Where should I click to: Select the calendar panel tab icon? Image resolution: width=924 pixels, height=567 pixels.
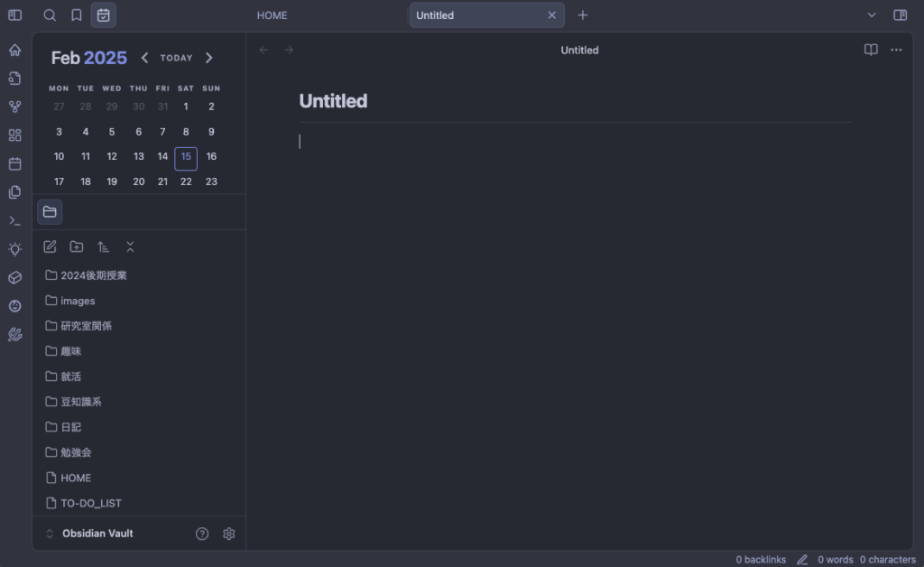coord(103,15)
